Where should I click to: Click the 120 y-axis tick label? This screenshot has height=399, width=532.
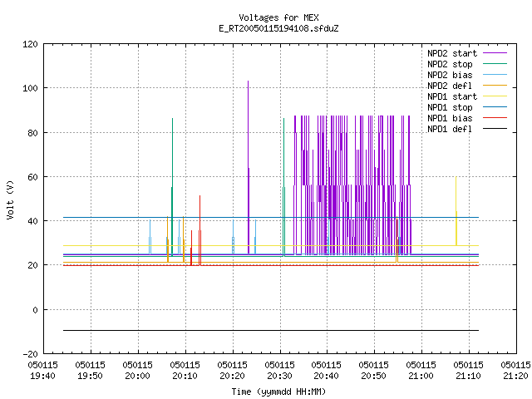(x=30, y=44)
